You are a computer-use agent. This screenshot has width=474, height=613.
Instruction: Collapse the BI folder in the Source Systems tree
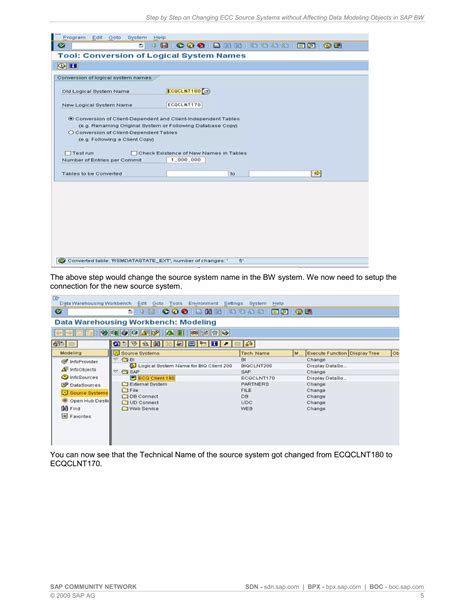tap(116, 359)
